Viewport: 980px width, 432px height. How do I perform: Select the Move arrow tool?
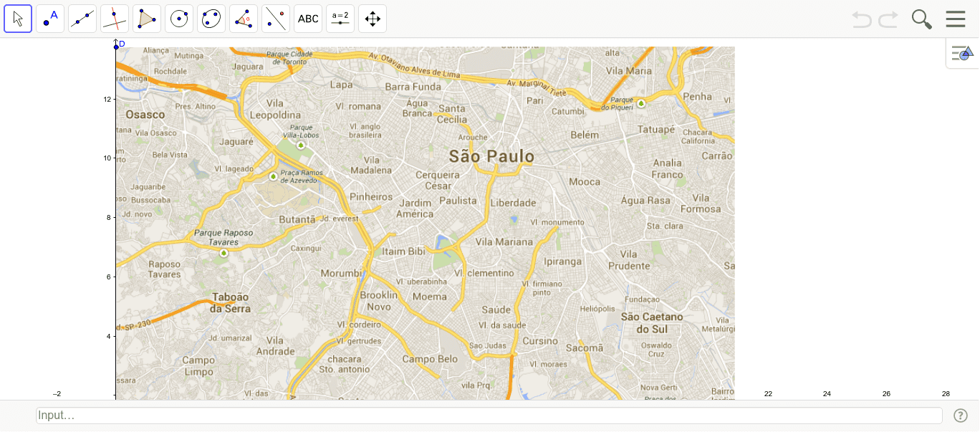point(18,19)
